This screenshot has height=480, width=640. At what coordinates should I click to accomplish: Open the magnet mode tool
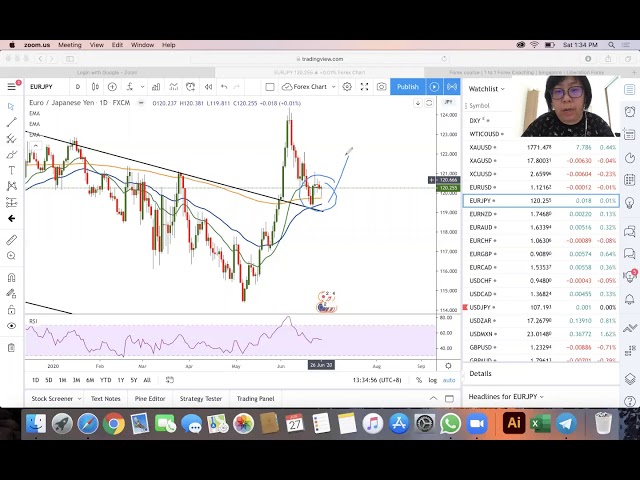[11, 277]
